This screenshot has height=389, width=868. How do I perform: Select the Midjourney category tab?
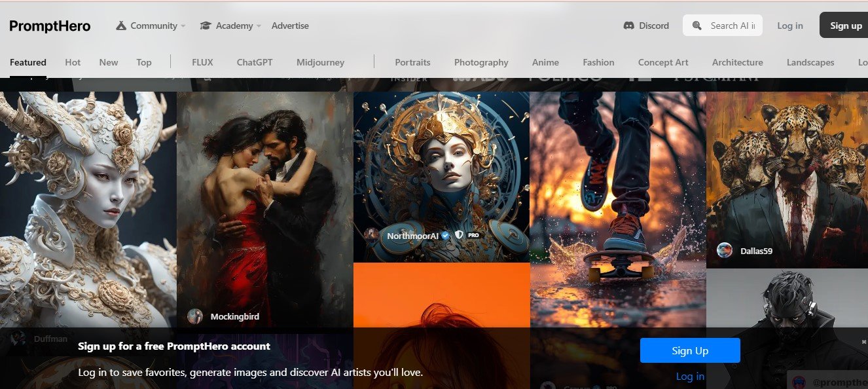coord(320,62)
